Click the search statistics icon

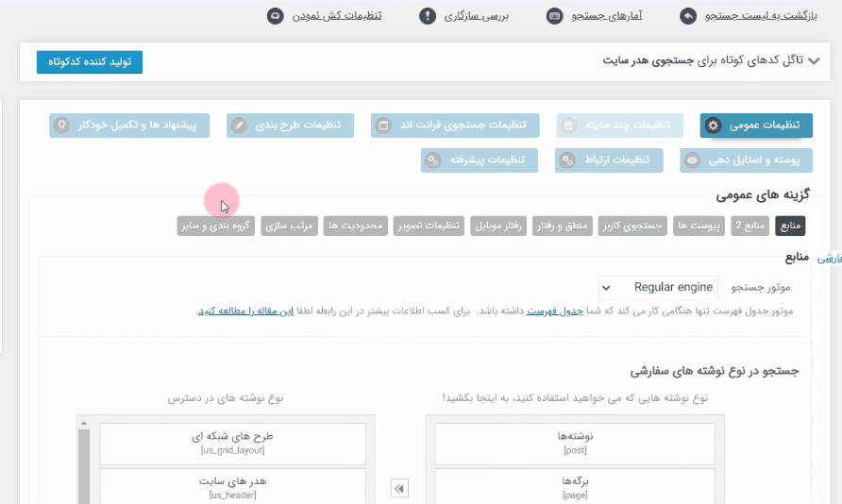click(555, 16)
